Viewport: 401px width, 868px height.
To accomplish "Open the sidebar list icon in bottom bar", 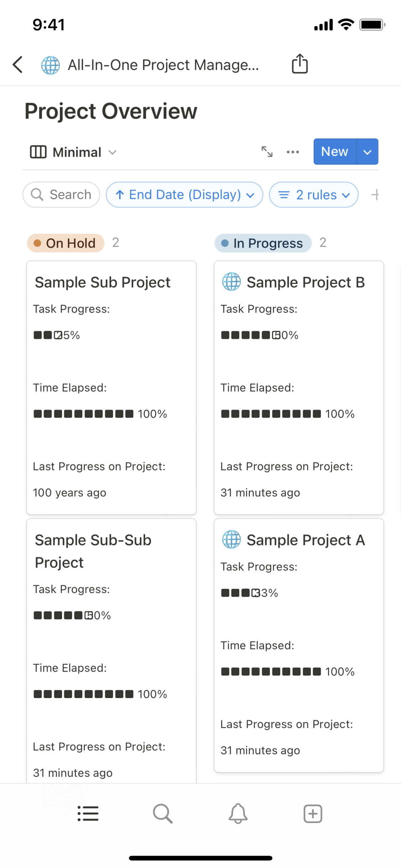I will [88, 813].
